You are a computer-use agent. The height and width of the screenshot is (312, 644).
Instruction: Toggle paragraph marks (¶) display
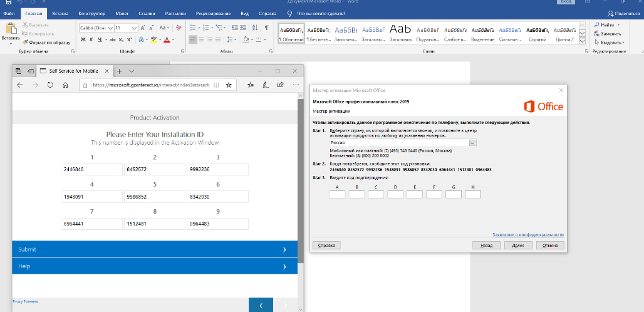266,28
